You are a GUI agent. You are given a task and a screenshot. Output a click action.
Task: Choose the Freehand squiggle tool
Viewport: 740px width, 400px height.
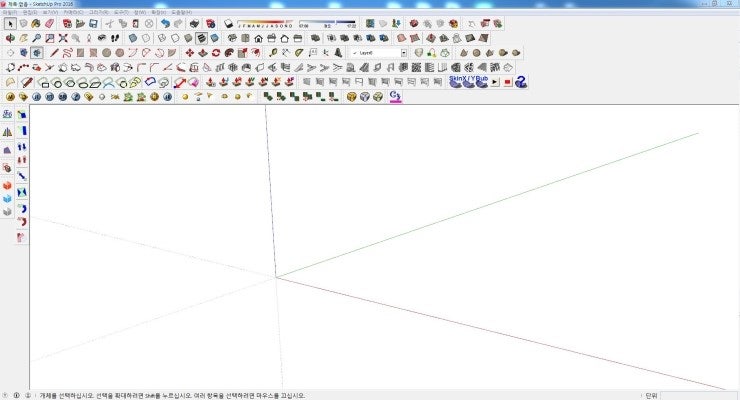pos(67,53)
